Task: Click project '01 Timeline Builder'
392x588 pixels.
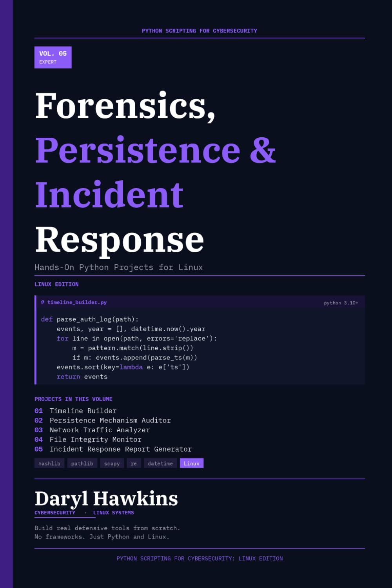Action: pyautogui.click(x=76, y=411)
